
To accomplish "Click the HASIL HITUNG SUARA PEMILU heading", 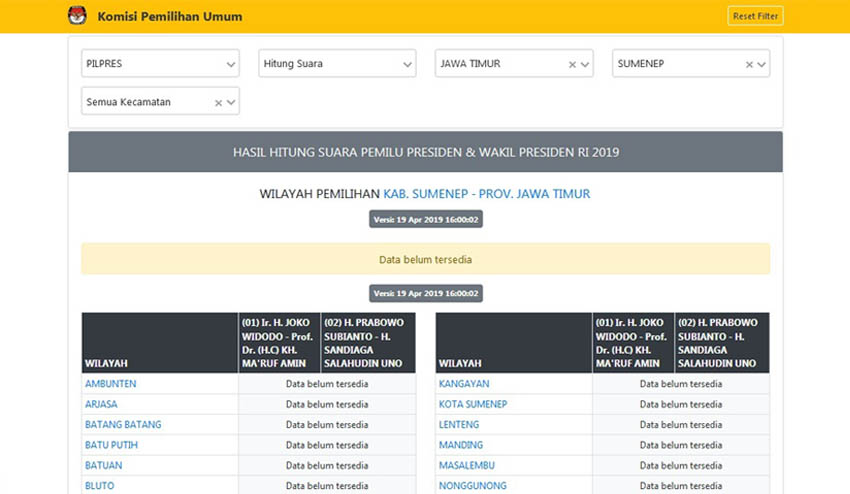I will (x=426, y=152).
